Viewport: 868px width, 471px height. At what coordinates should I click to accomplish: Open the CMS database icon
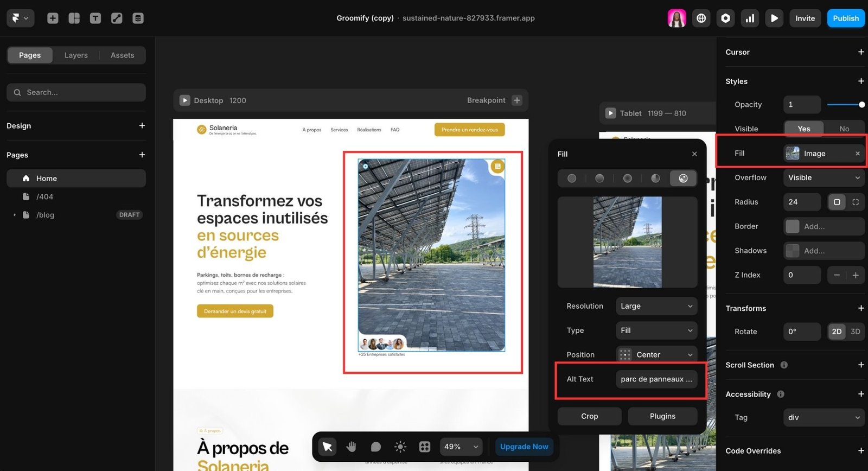tap(138, 18)
